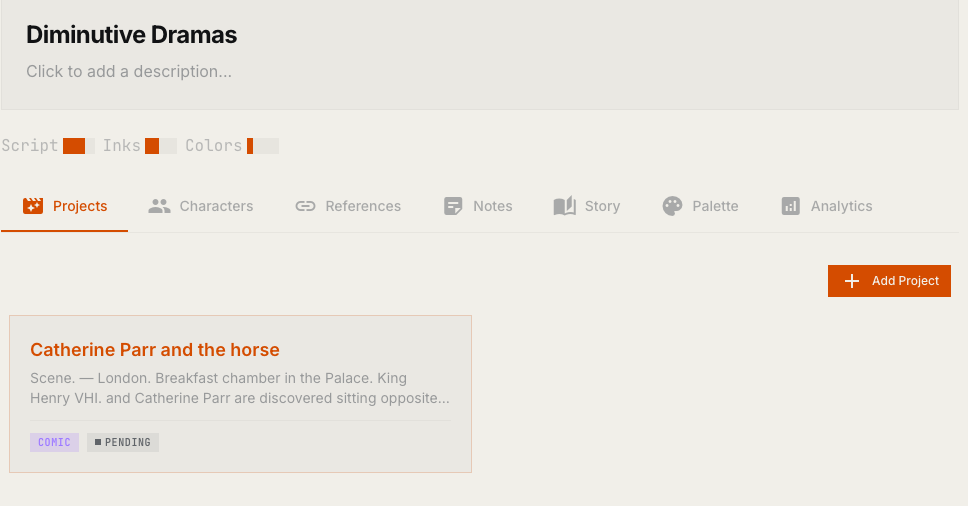Image resolution: width=968 pixels, height=506 pixels.
Task: Click the plus icon on Add Project
Action: point(852,281)
